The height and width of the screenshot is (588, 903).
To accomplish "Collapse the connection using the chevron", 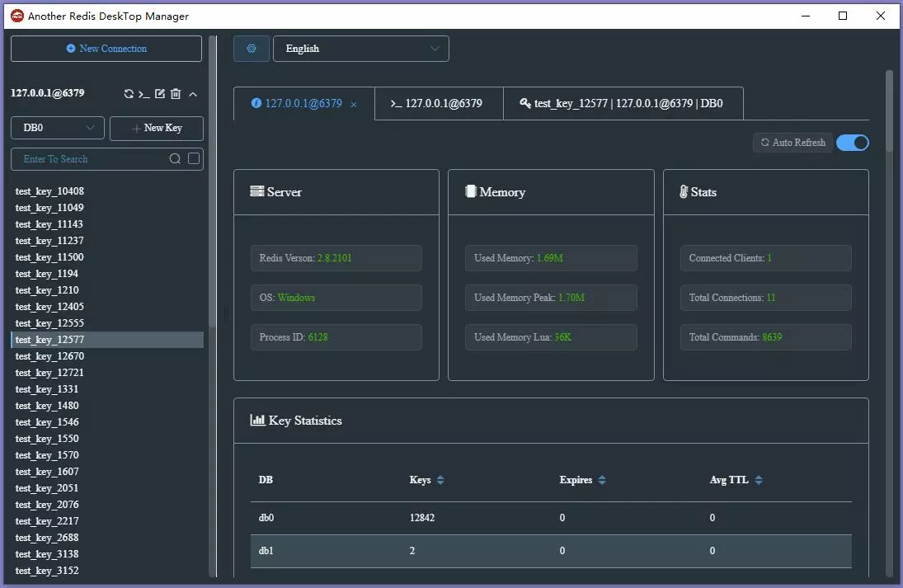I will click(x=192, y=93).
